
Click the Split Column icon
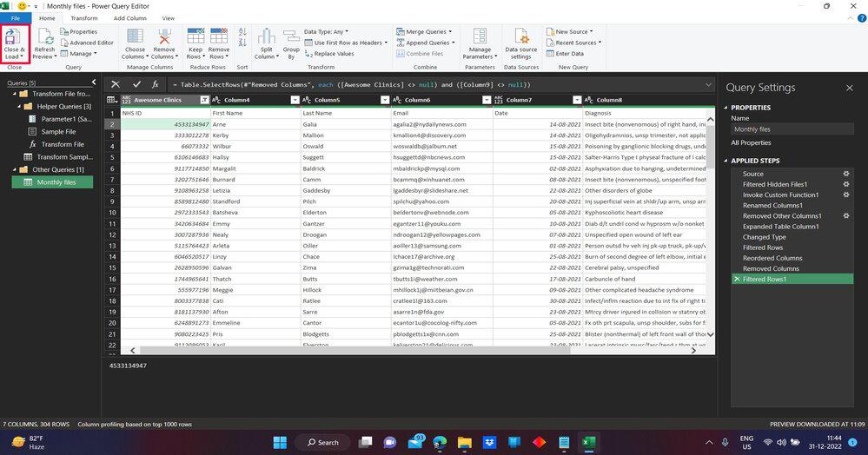(x=266, y=36)
